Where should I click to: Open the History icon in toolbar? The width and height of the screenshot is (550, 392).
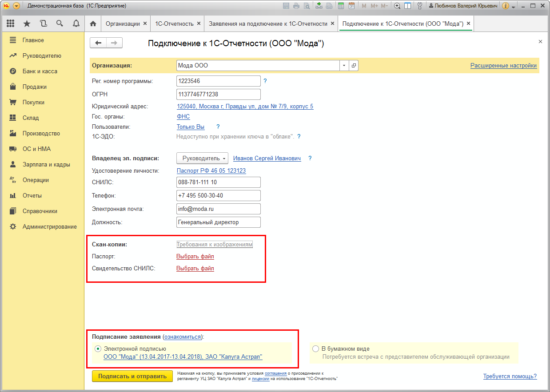point(43,24)
